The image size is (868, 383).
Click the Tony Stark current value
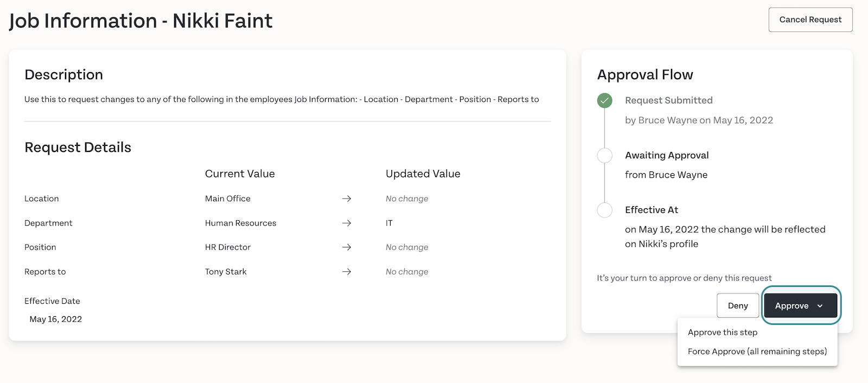point(226,271)
